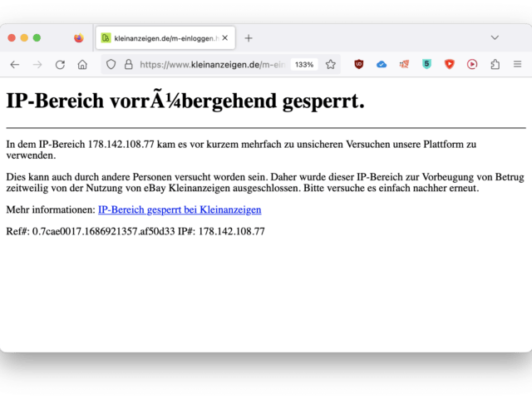Open the red shield play extension
Screen dimensions: 532x399
point(450,64)
